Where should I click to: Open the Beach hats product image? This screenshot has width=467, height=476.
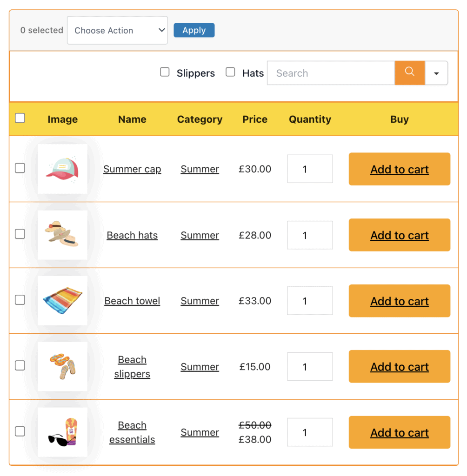coord(62,235)
